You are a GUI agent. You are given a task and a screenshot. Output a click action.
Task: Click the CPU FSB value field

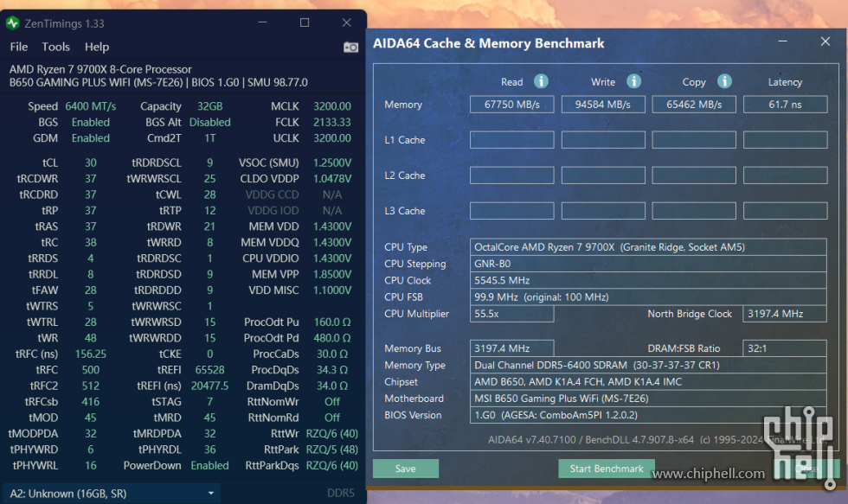(x=648, y=297)
